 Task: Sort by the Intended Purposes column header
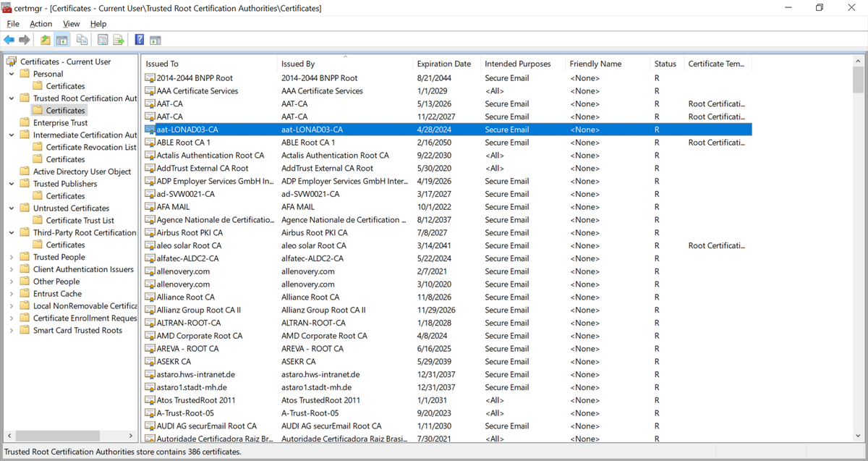coord(524,64)
